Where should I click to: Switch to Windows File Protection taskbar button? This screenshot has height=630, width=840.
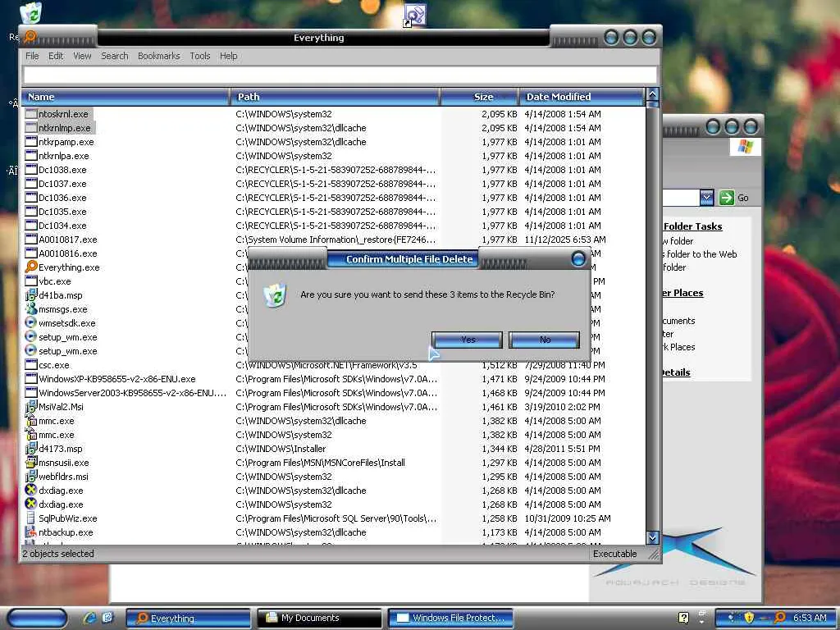(450, 618)
